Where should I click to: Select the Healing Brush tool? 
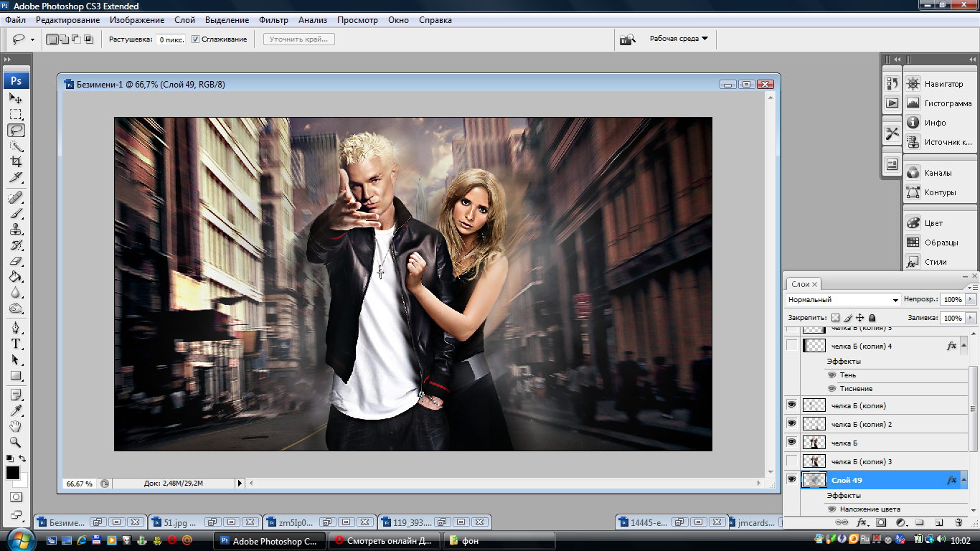[16, 197]
